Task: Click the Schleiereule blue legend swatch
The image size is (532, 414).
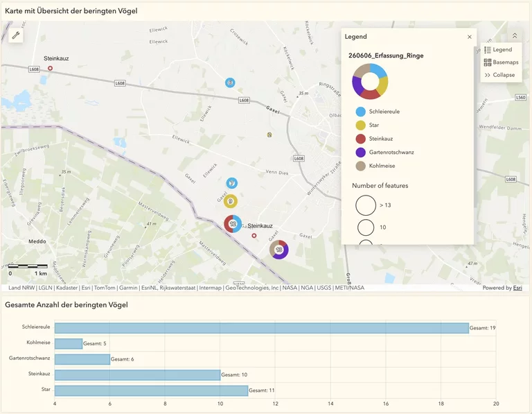Action: click(x=360, y=112)
